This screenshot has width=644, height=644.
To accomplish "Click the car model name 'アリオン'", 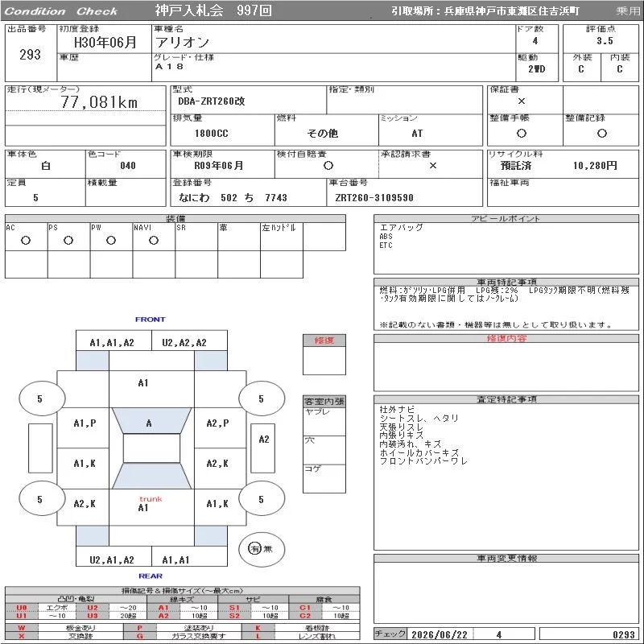I will click(183, 42).
